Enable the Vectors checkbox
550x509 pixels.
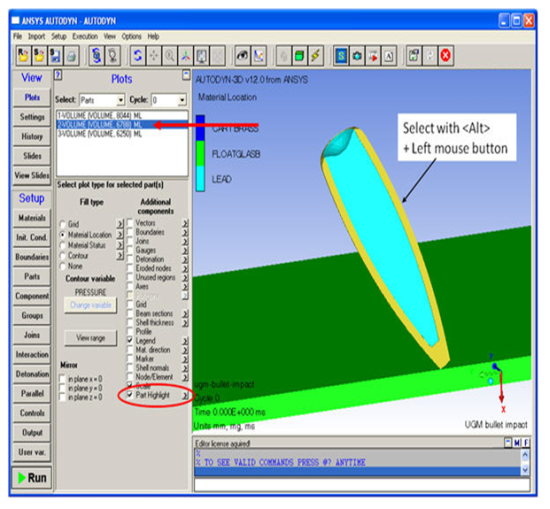[130, 223]
